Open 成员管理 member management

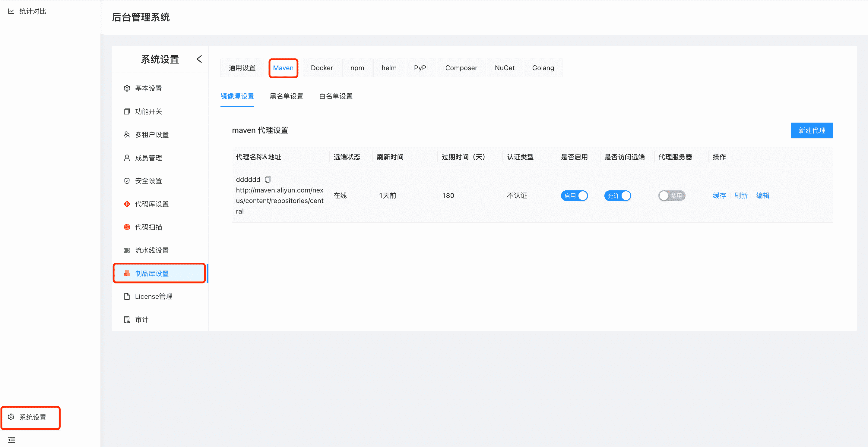coord(148,157)
